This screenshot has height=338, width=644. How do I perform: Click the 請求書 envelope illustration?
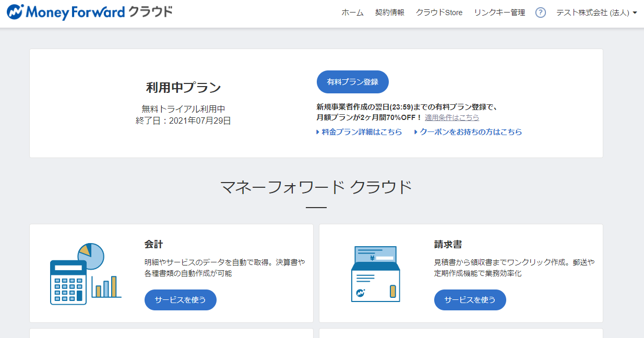376,274
